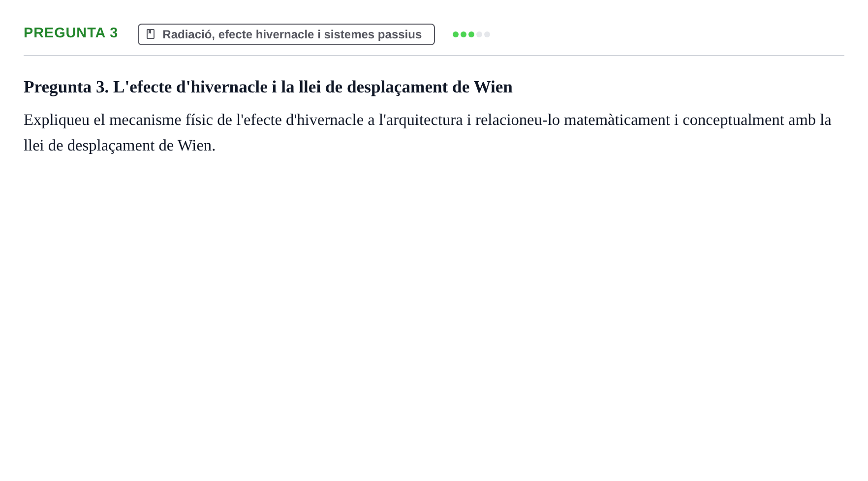
Task: Click the difficulty dots indicator
Action: point(471,34)
